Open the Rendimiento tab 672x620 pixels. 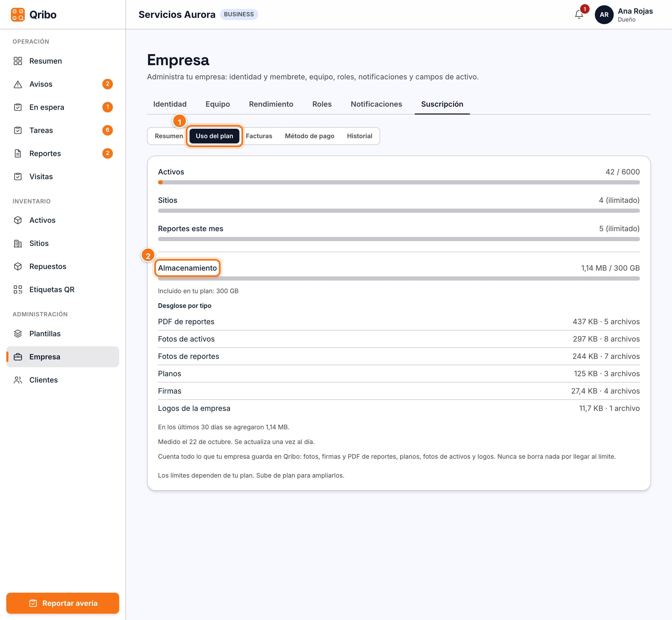coord(271,104)
